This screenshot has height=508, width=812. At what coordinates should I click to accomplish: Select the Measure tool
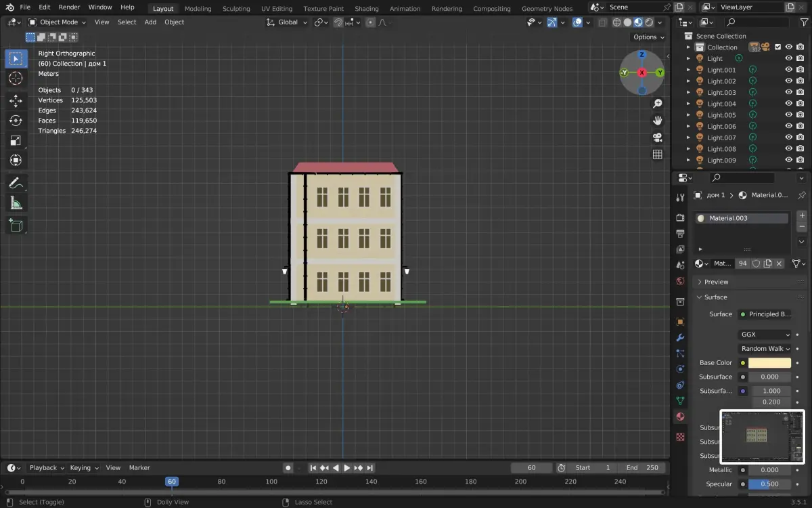tap(16, 203)
